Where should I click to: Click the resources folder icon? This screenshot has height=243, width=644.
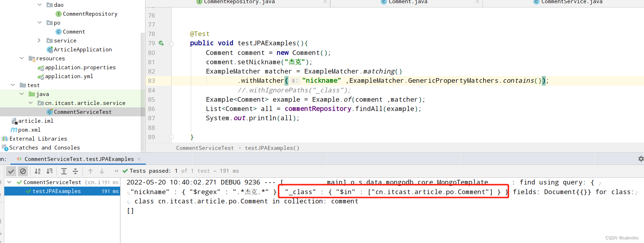32,58
